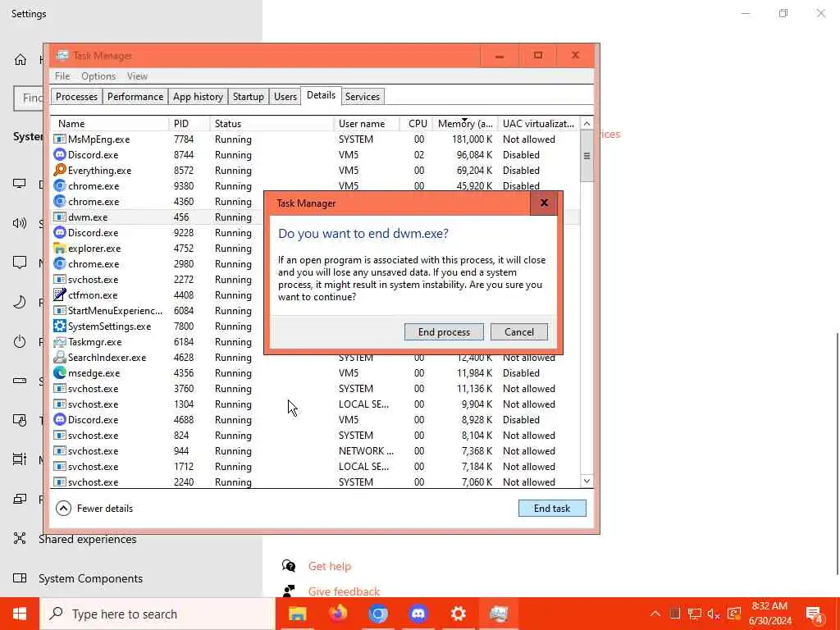This screenshot has width=840, height=630.
Task: Open the Options menu
Action: coord(98,76)
